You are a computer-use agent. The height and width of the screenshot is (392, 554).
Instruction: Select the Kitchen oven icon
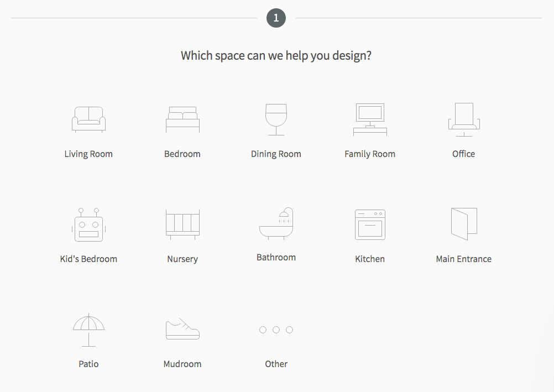point(370,224)
